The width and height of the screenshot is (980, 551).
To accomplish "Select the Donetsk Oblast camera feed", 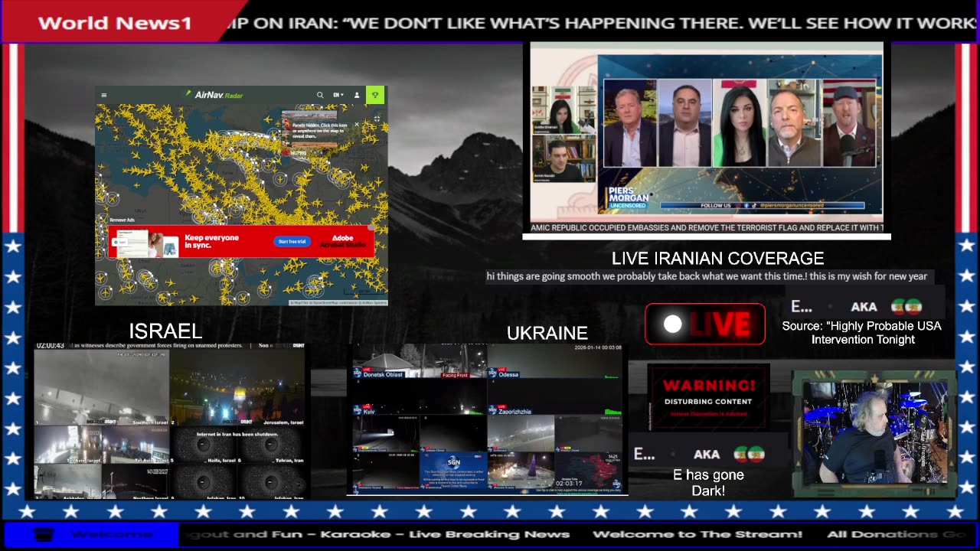I will pyautogui.click(x=419, y=361).
